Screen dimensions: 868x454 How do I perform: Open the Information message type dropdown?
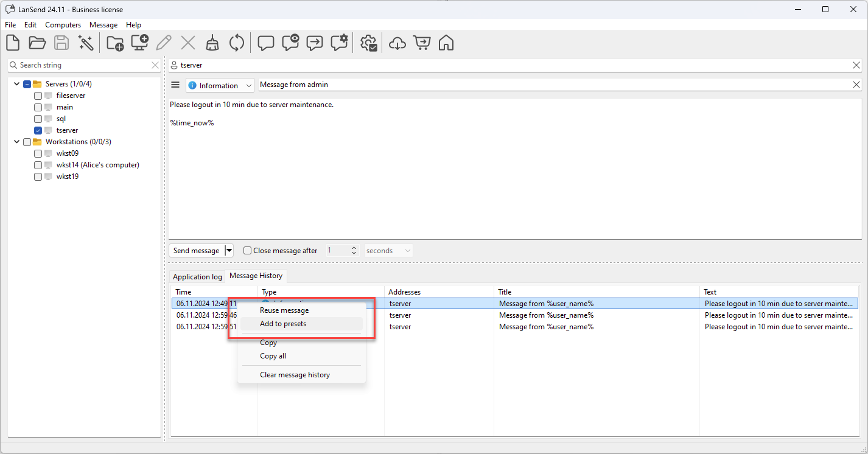point(220,86)
